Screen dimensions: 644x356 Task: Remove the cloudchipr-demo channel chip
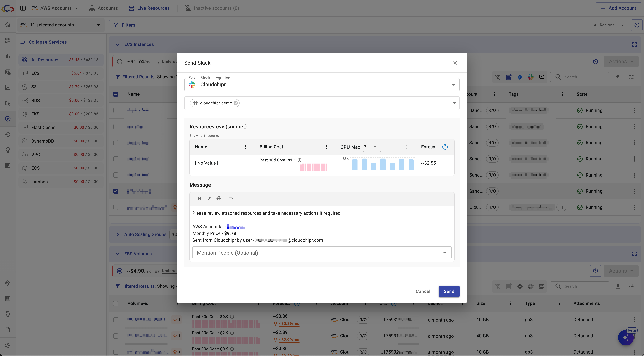[x=235, y=103]
